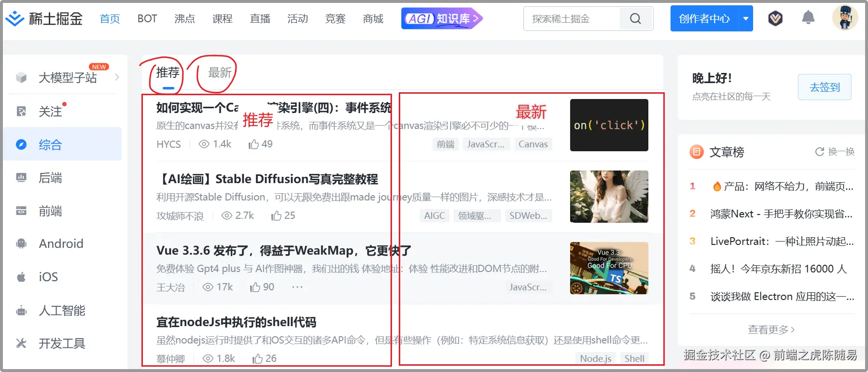Click the 前端 tag on first article
Image resolution: width=868 pixels, height=372 pixels.
click(x=446, y=144)
